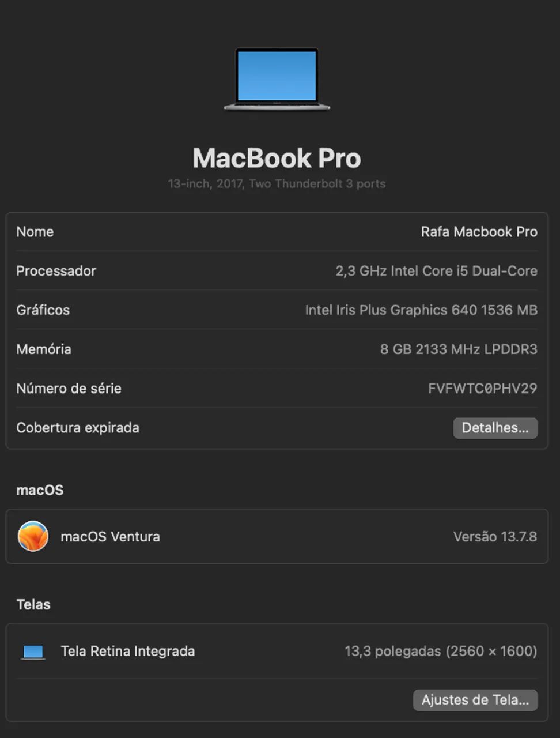Viewport: 560px width, 738px height.
Task: Click 'Intel Iris Plus Graphics 640 1536 MB'
Action: (x=421, y=310)
